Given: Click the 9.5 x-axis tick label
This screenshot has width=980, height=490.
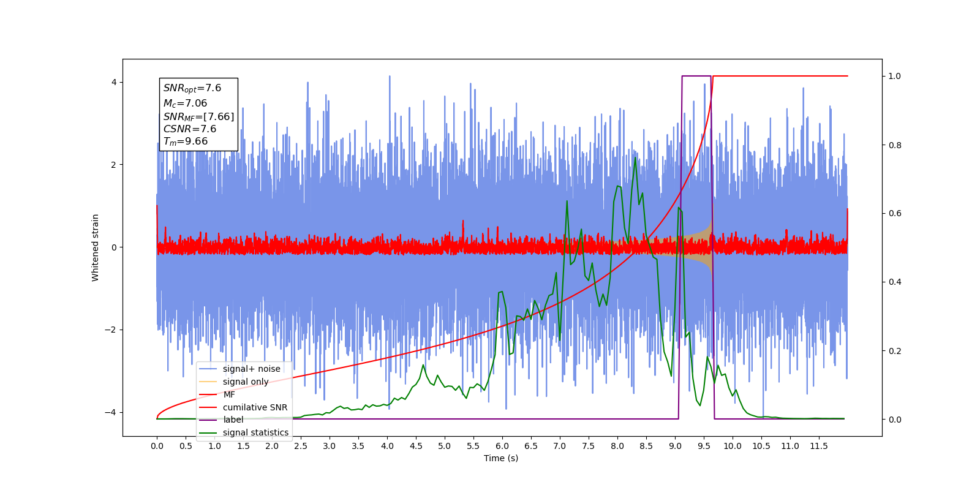Looking at the screenshot, I should pos(704,446).
